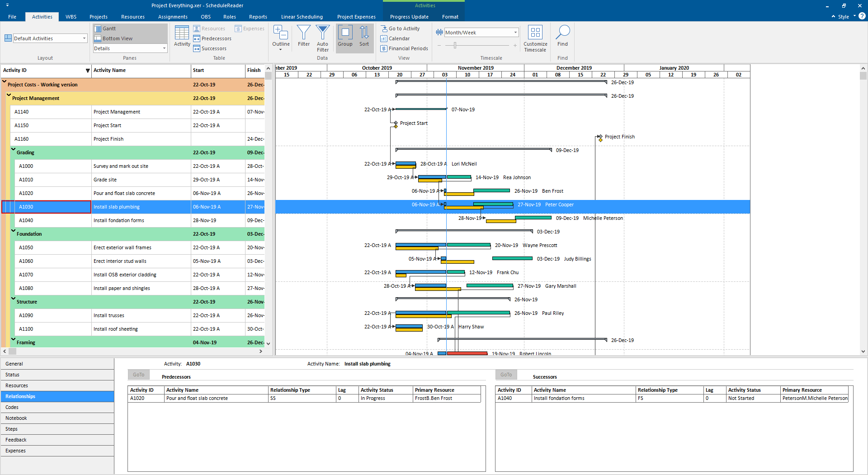
Task: Open the File menu
Action: (x=12, y=17)
